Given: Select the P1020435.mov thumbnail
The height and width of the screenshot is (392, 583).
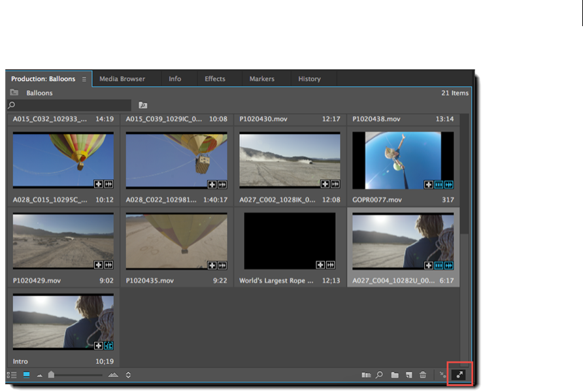Looking at the screenshot, I should pos(176,241).
